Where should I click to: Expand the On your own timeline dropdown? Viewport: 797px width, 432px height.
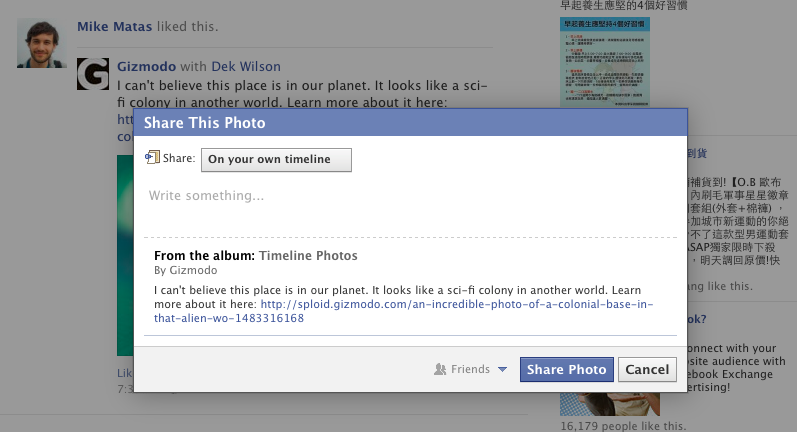click(x=276, y=160)
